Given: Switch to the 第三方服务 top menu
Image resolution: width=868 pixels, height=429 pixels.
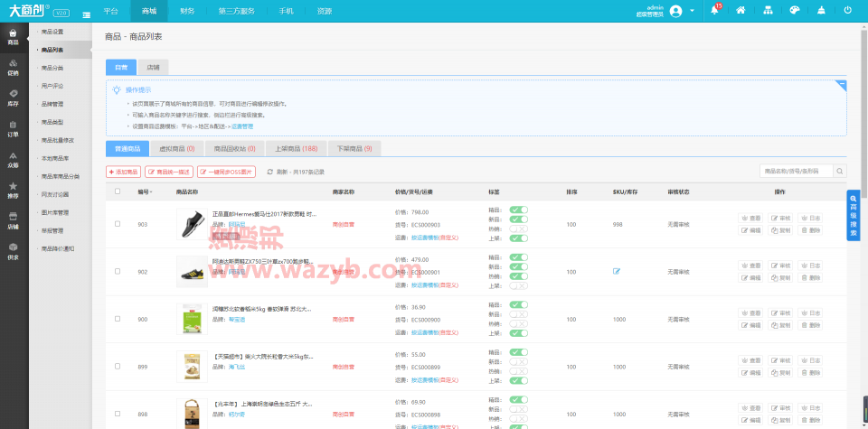Looking at the screenshot, I should pos(236,11).
